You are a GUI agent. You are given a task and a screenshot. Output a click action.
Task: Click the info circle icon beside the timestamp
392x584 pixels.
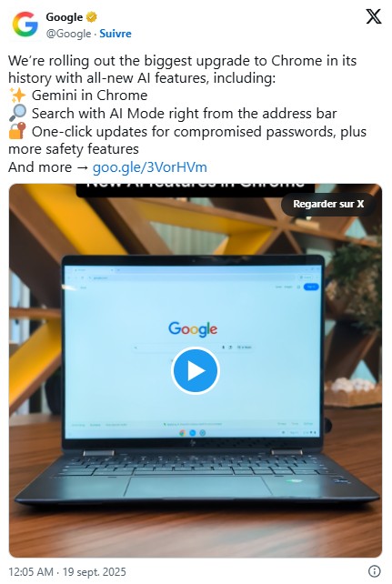[x=374, y=571]
